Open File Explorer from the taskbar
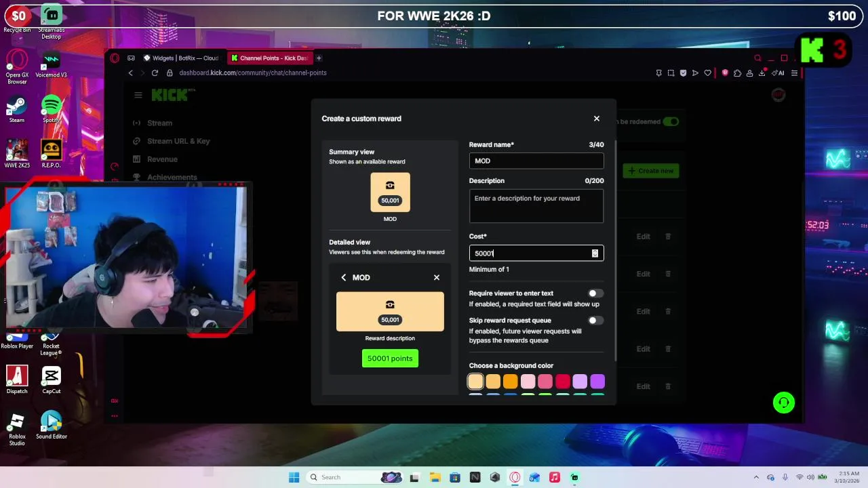Image resolution: width=868 pixels, height=488 pixels. [435, 477]
